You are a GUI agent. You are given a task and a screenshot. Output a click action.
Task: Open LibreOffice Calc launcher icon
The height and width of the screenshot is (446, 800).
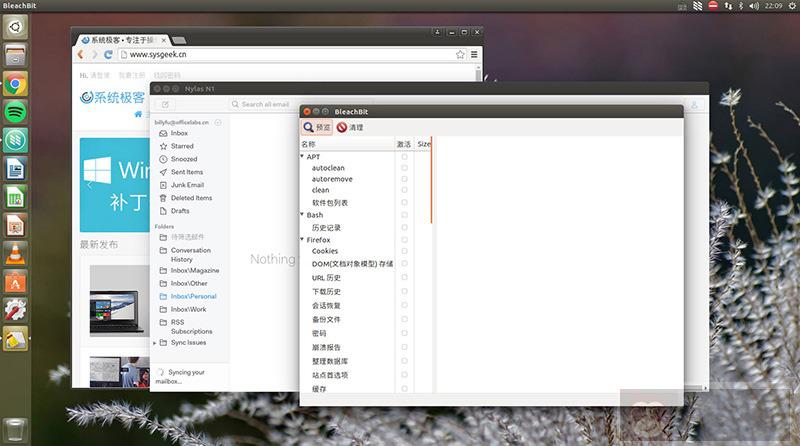(15, 197)
